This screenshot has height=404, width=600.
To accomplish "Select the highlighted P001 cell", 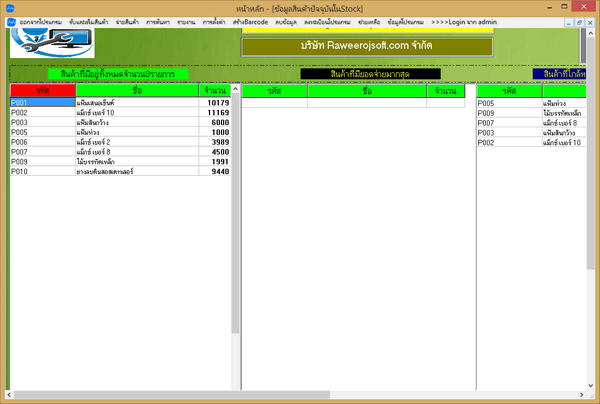I will coord(42,103).
